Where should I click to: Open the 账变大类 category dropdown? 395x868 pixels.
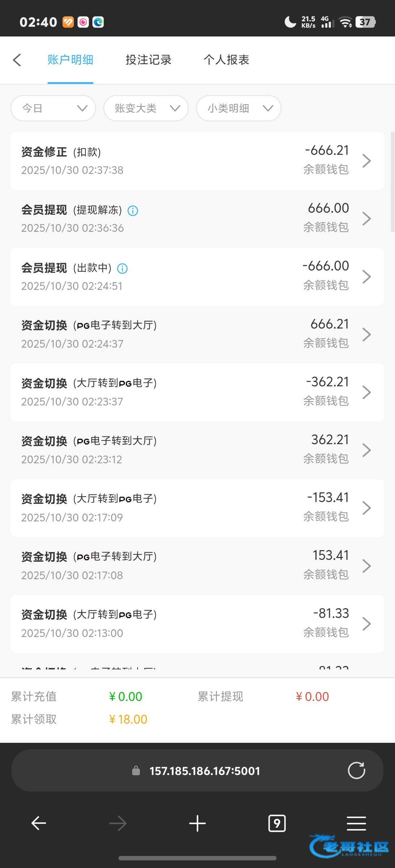[146, 108]
